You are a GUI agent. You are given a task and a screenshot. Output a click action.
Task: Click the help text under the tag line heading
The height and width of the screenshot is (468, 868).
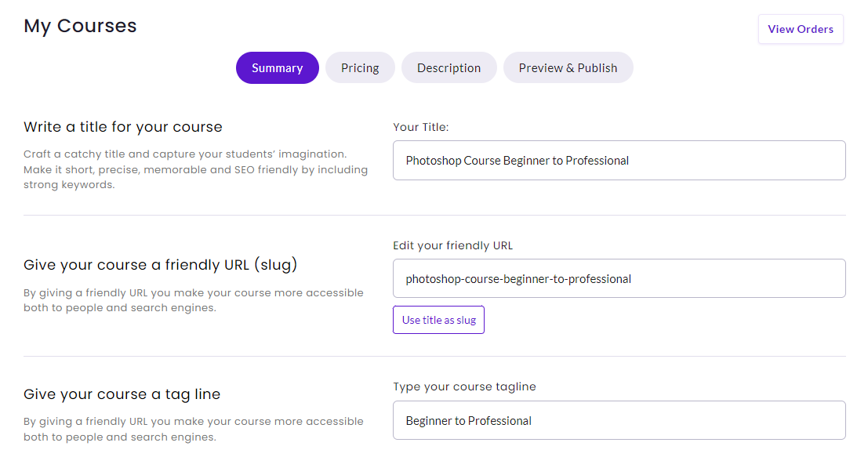click(193, 429)
